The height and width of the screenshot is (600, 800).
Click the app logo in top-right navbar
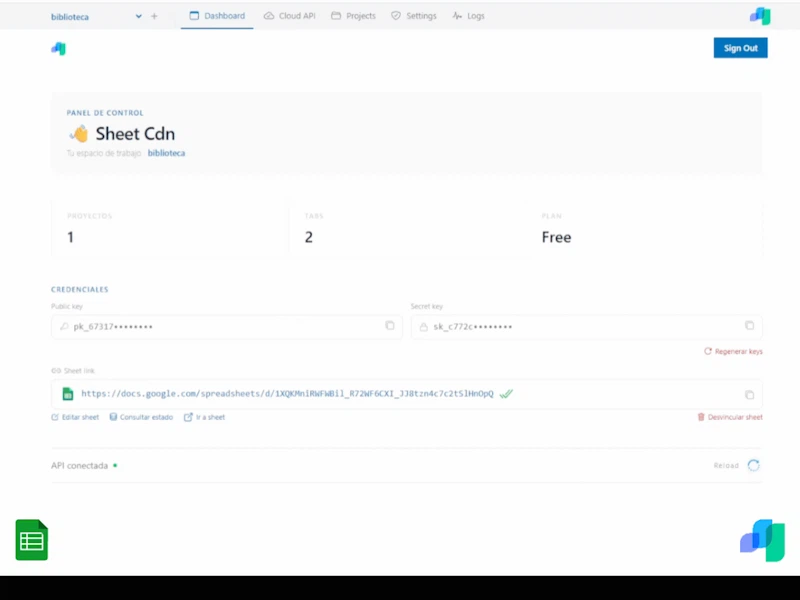click(760, 16)
